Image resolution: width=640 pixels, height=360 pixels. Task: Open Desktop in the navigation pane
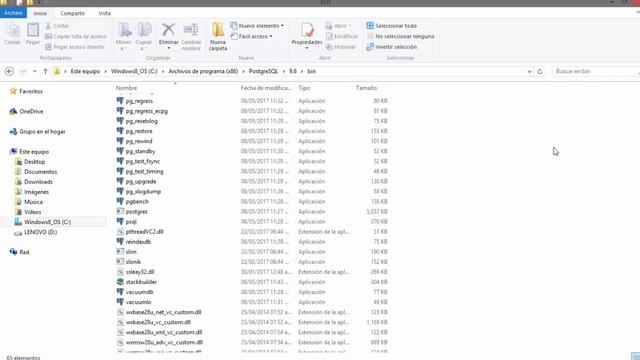pyautogui.click(x=34, y=162)
